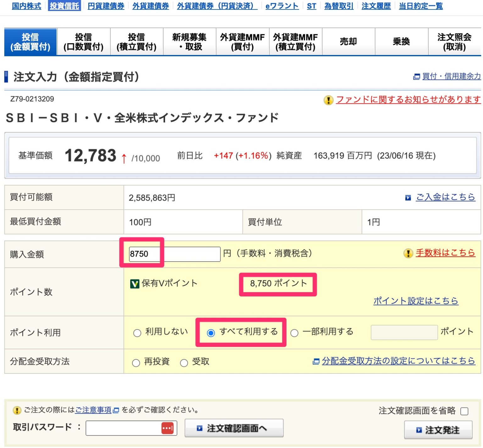Open the ポイント設定はこちら link

pyautogui.click(x=416, y=301)
